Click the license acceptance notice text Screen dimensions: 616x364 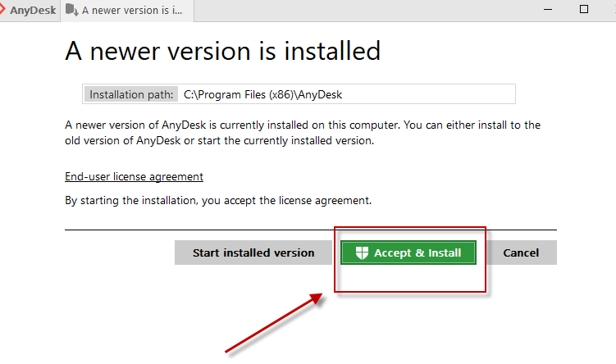point(218,200)
